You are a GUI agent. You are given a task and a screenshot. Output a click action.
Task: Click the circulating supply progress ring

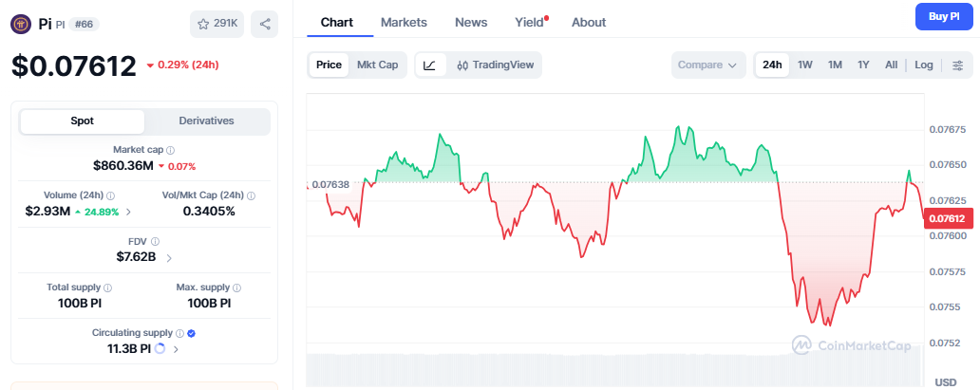pos(160,349)
